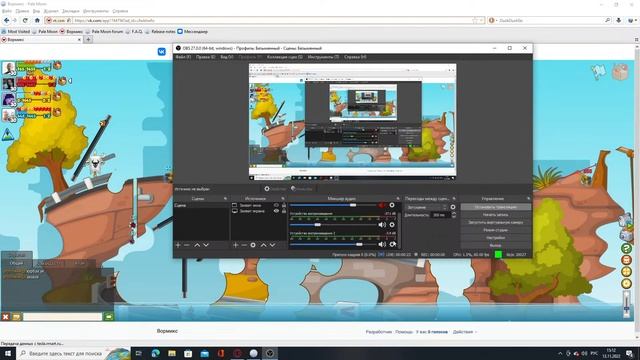Open the browser home page
This screenshot has height=360, width=640.
tap(37, 20)
